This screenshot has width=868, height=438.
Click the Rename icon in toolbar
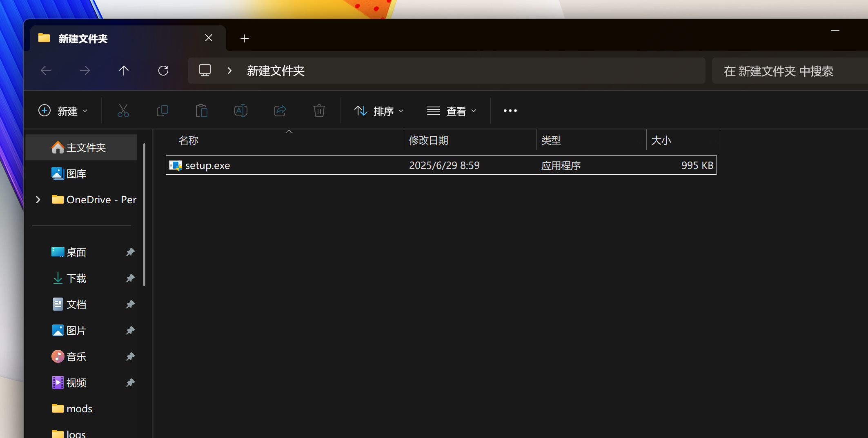tap(240, 111)
